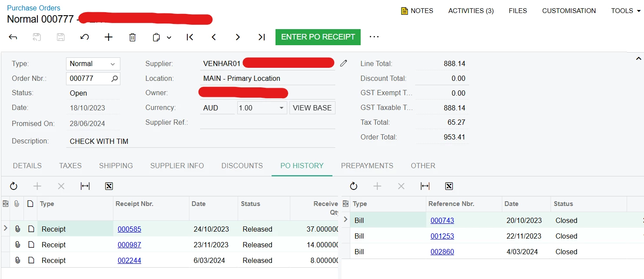Viewport: 644px width, 279px height.
Task: Open the clipboard dropdown arrow
Action: coord(169,38)
